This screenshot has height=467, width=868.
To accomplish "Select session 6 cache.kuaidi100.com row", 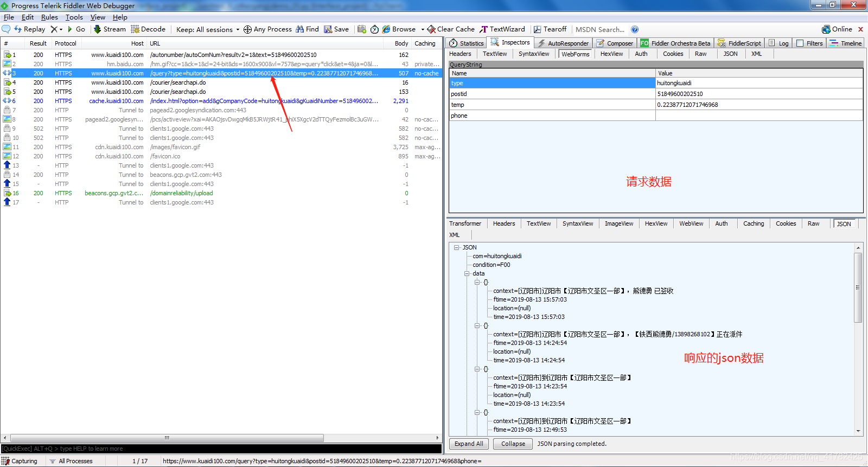I will click(x=221, y=101).
